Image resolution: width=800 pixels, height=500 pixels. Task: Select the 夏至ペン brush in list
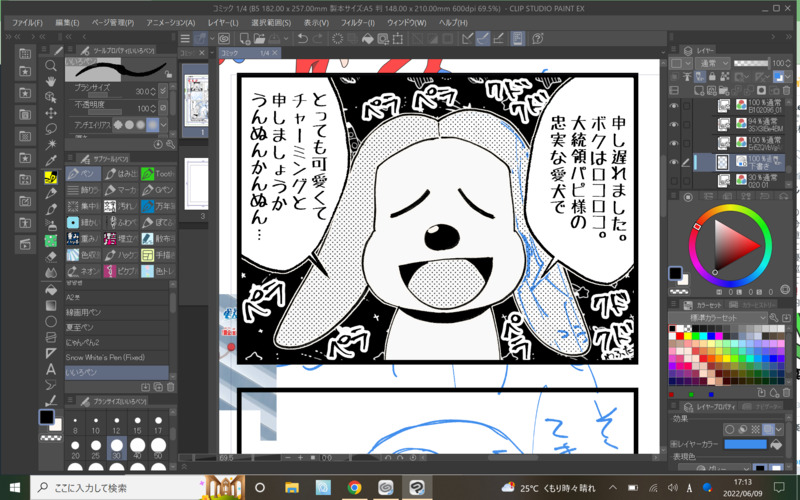click(x=116, y=327)
